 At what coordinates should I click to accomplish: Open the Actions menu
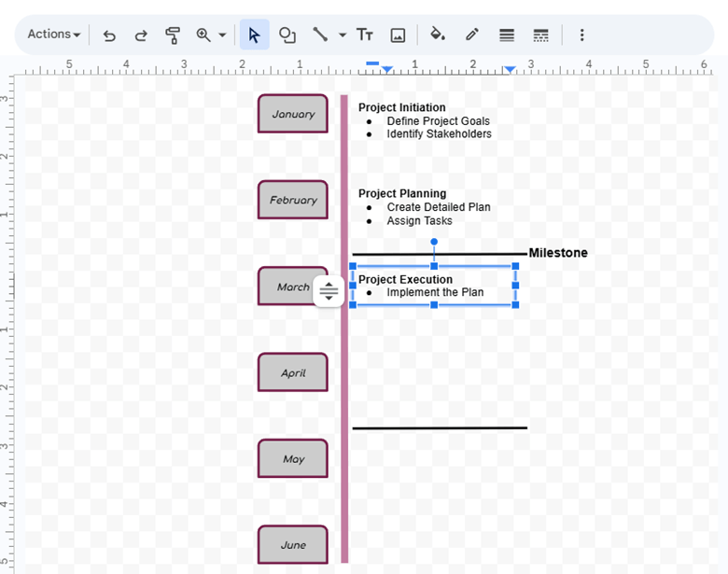(53, 35)
